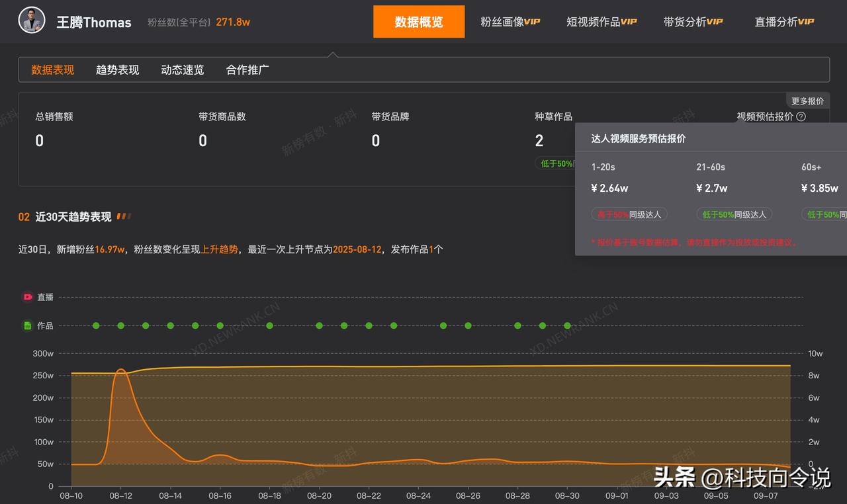Click the 1-20s price ¥ 2.64w
Screen dimensions: 847x504
coord(609,188)
